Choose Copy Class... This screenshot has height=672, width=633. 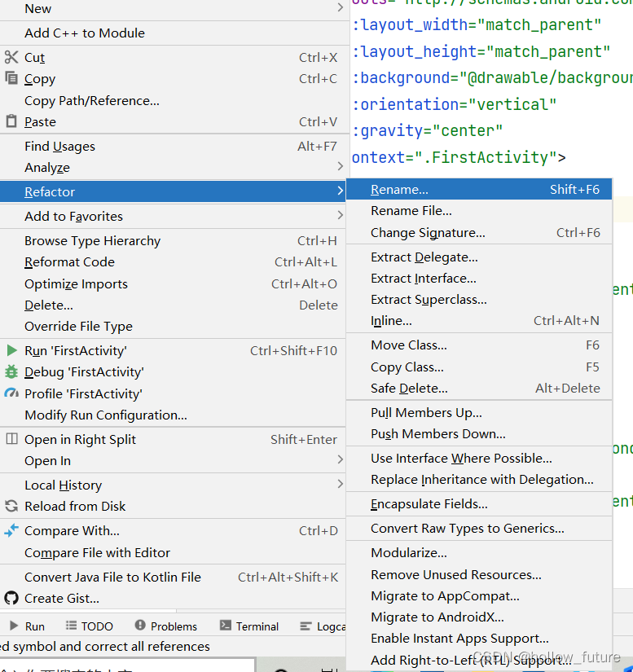pyautogui.click(x=479, y=367)
